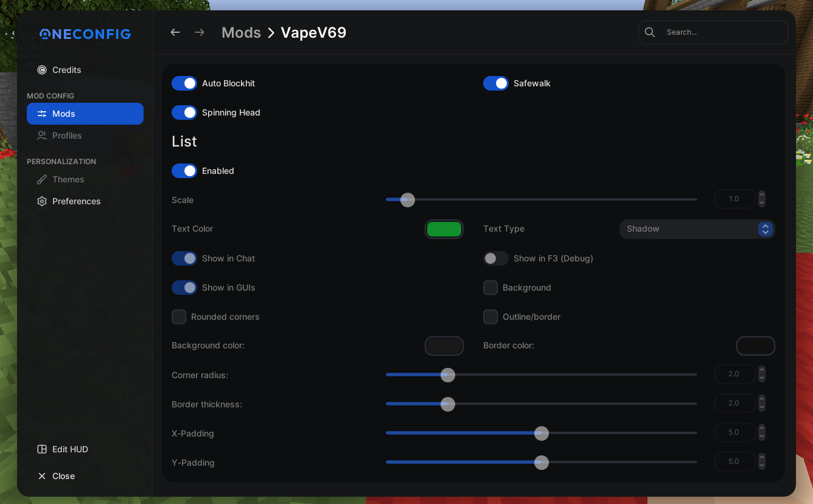Image resolution: width=813 pixels, height=504 pixels.
Task: Click the VapeV69 breadcrumb title
Action: (313, 32)
